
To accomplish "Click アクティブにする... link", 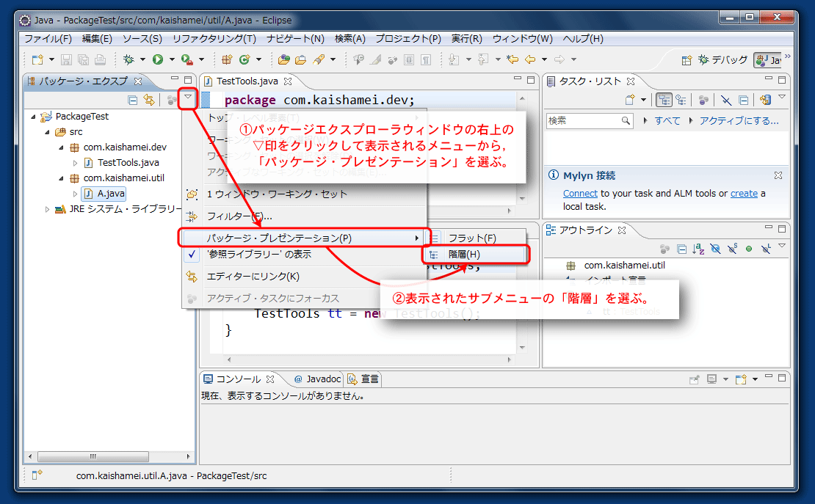I will (x=739, y=120).
